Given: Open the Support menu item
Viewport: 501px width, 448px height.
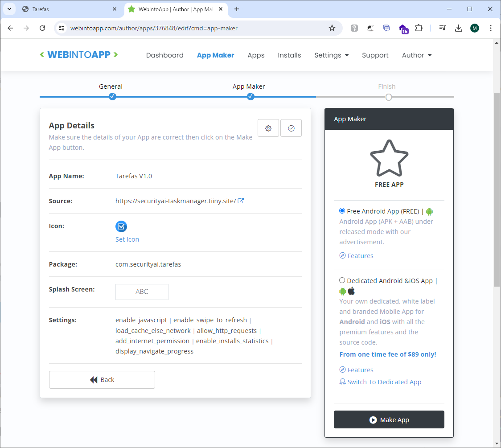Looking at the screenshot, I should [x=375, y=55].
